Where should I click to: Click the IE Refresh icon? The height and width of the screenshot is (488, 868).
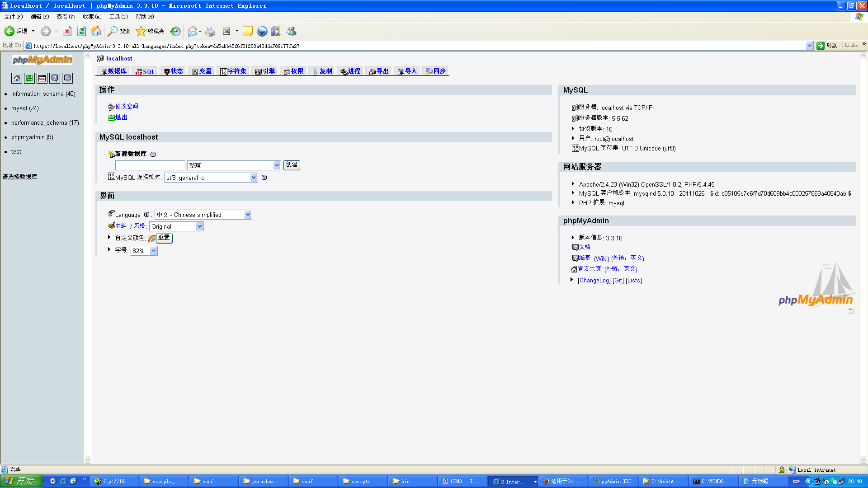[81, 31]
